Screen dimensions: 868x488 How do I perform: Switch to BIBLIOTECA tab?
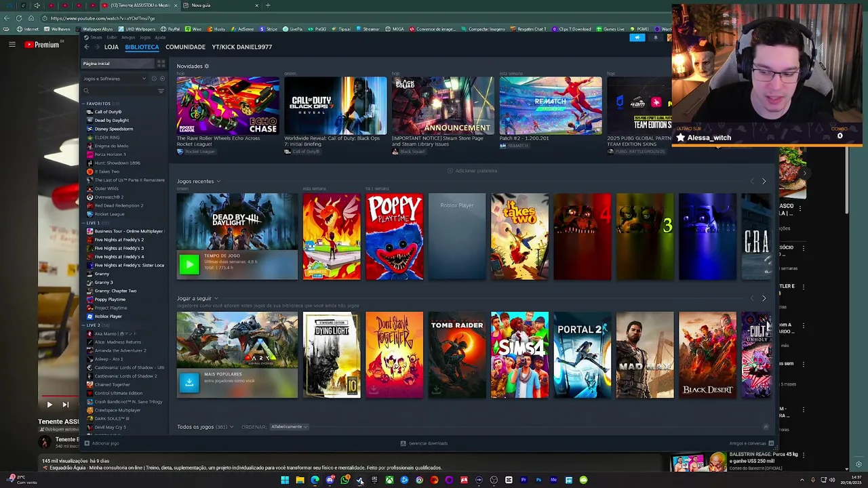[142, 47]
